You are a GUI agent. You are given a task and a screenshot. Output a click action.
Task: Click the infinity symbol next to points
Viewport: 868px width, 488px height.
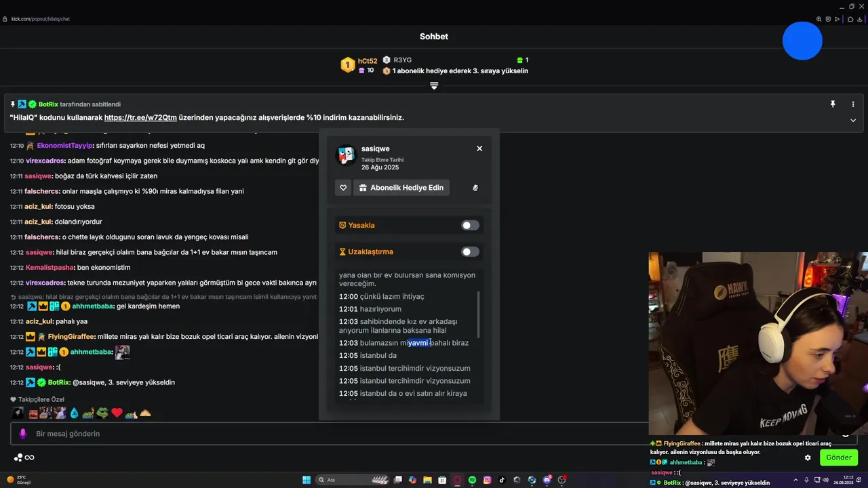tap(30, 457)
